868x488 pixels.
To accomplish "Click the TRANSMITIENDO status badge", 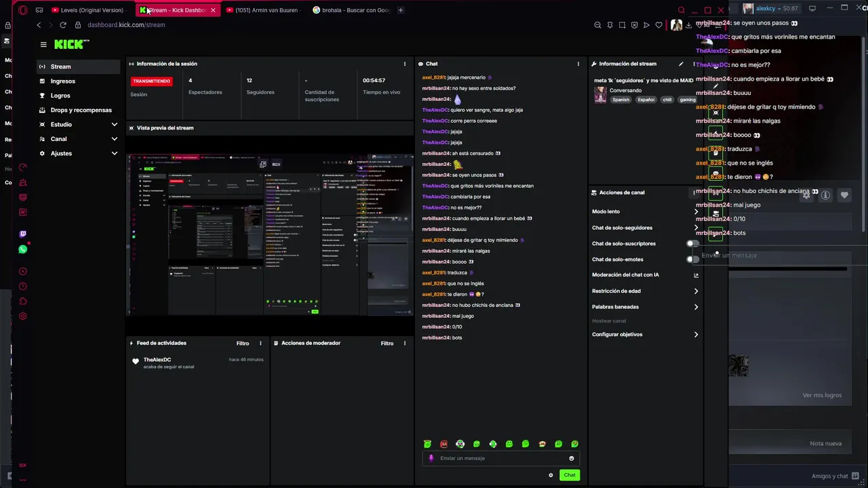I will [x=151, y=81].
